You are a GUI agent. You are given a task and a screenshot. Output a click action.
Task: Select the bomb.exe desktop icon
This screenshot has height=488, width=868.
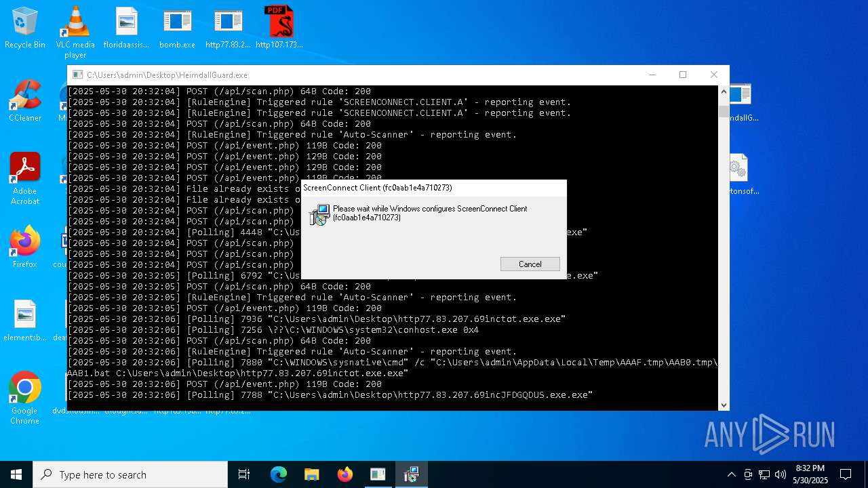[177, 28]
